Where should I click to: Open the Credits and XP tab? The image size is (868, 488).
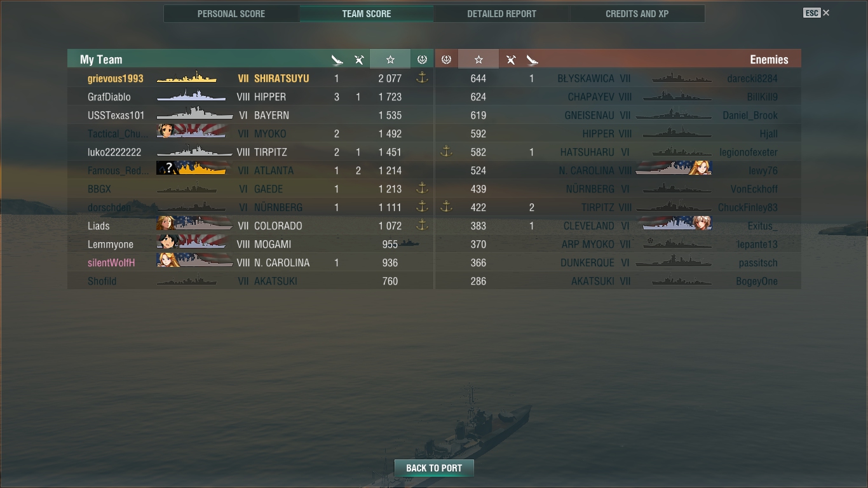[637, 13]
